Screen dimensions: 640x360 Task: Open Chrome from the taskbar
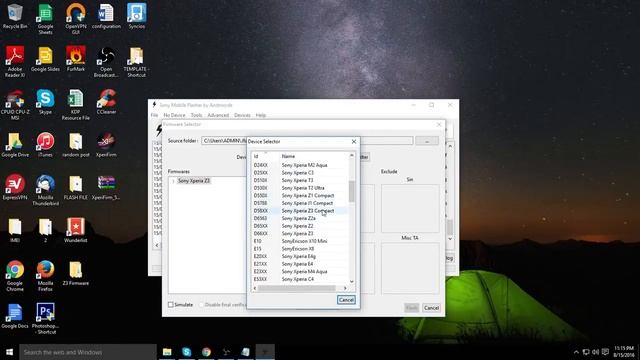point(206,352)
